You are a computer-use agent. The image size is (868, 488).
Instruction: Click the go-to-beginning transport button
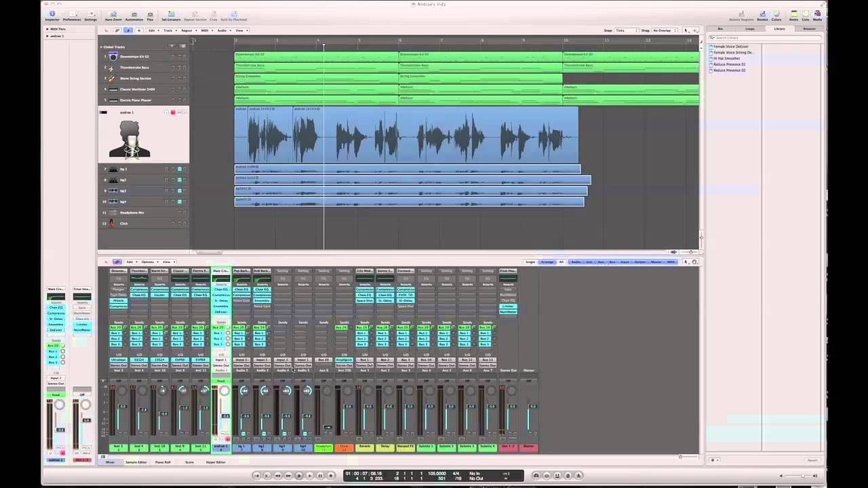pos(256,475)
